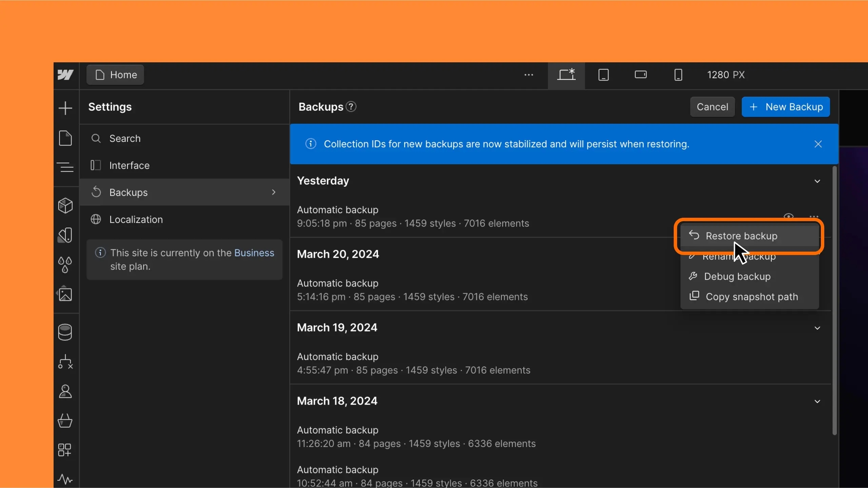Open the Assets image icon

pyautogui.click(x=65, y=294)
